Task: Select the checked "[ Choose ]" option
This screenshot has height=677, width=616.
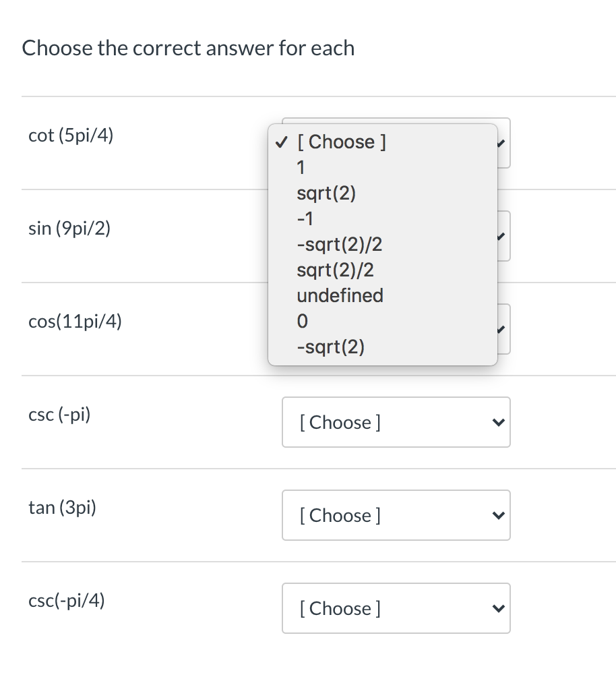Action: click(x=341, y=142)
